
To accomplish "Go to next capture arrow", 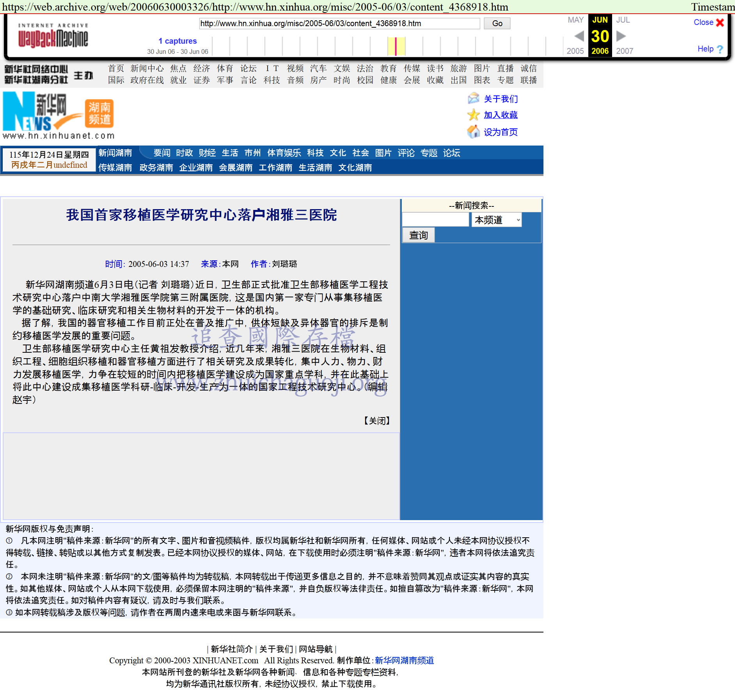I will (x=621, y=36).
